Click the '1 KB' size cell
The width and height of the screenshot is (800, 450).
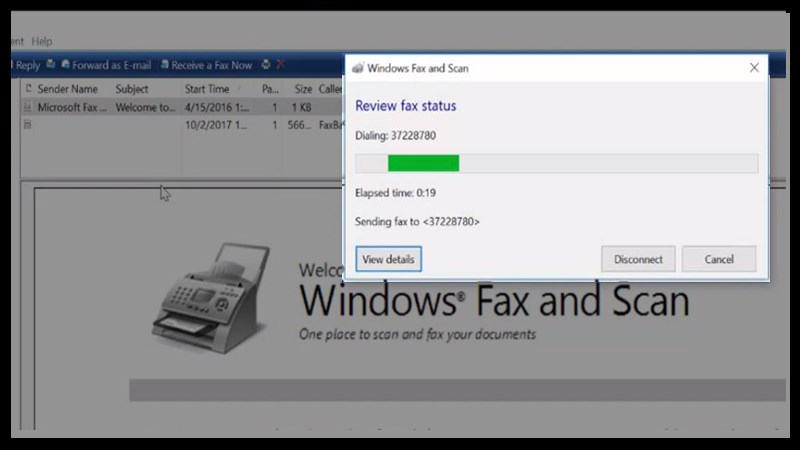pyautogui.click(x=302, y=108)
